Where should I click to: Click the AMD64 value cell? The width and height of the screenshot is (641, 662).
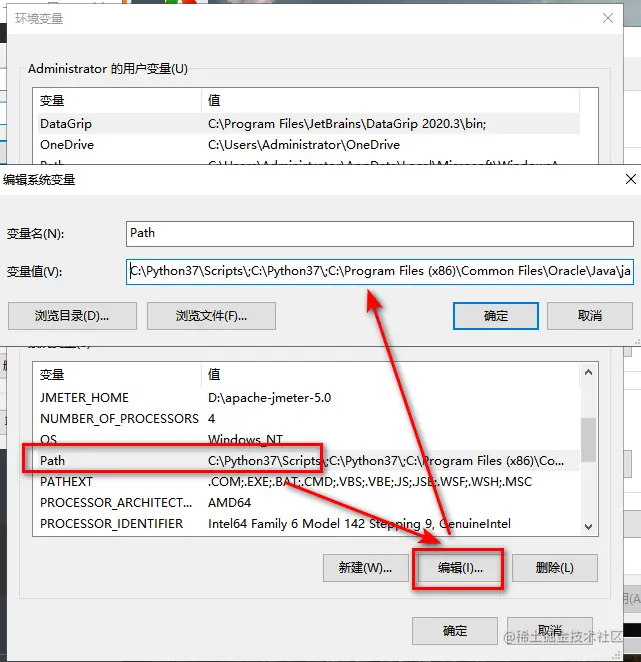coord(229,503)
